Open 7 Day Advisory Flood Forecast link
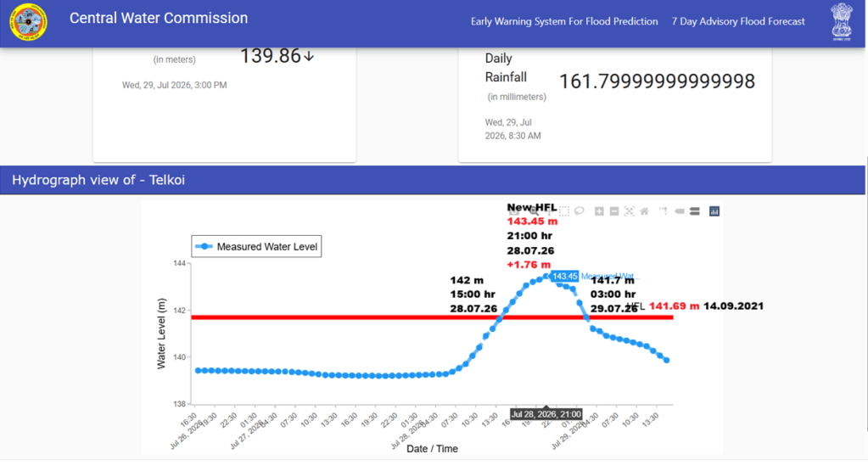This screenshot has height=471, width=868. click(x=738, y=21)
